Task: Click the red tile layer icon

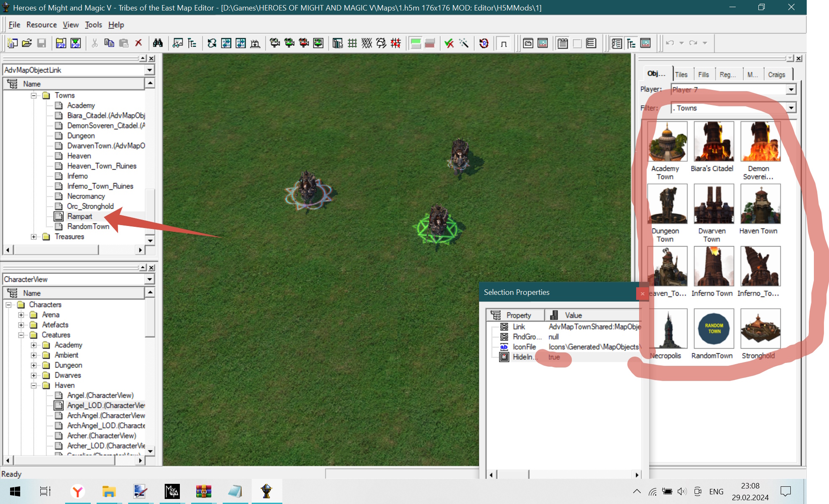Action: coord(430,43)
